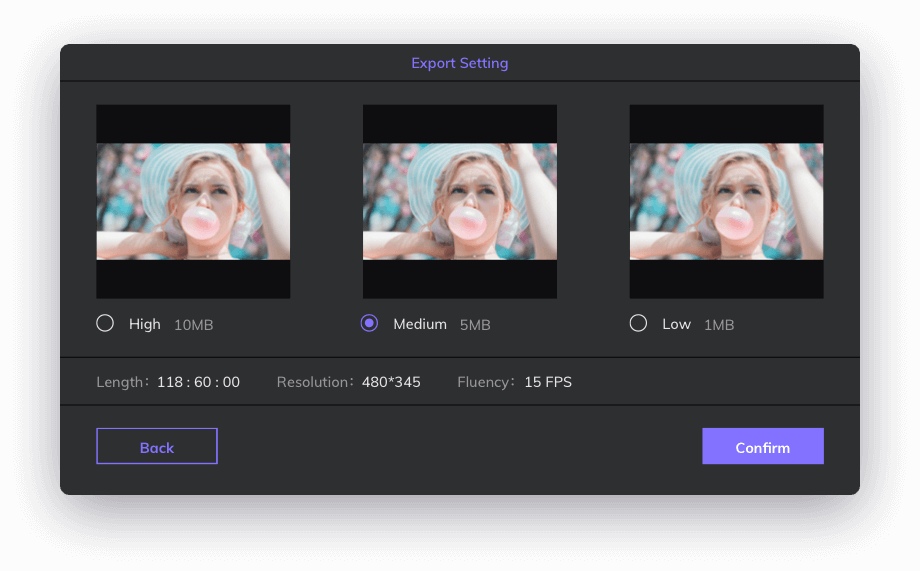Select the High quality radio button
Screen dimensions: 920x571
click(105, 324)
